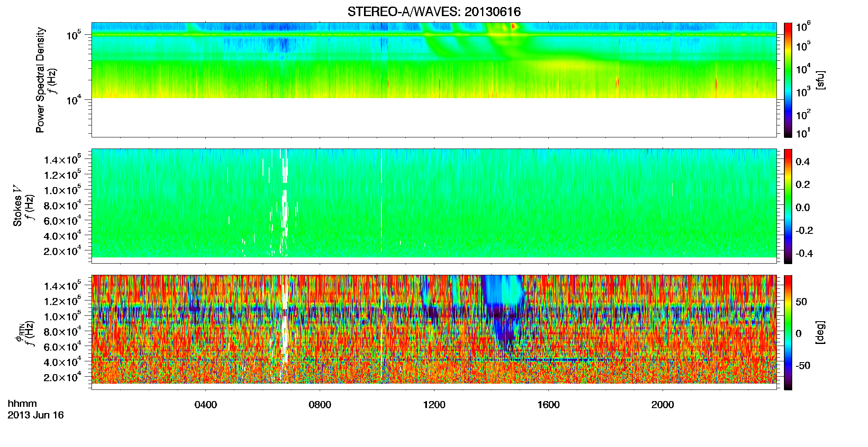The height and width of the screenshot is (447, 868).
Task: Click the 0.0 label on Stokes colorbar
Action: tap(803, 208)
